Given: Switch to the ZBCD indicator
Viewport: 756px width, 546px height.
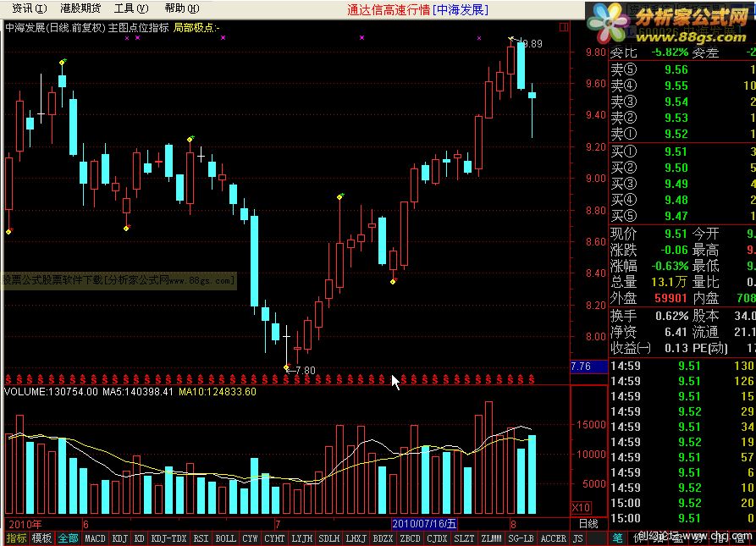Looking at the screenshot, I should pos(411,538).
